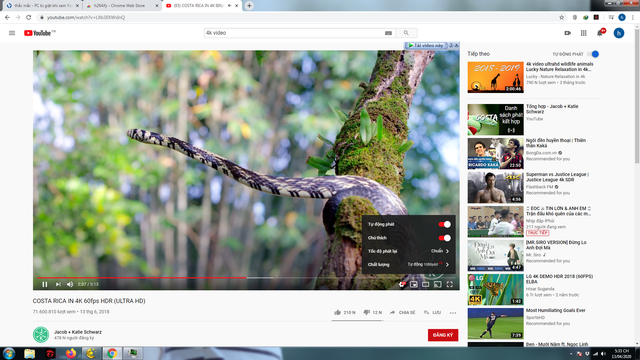Pause the video
The width and height of the screenshot is (640, 360).
tap(45, 284)
